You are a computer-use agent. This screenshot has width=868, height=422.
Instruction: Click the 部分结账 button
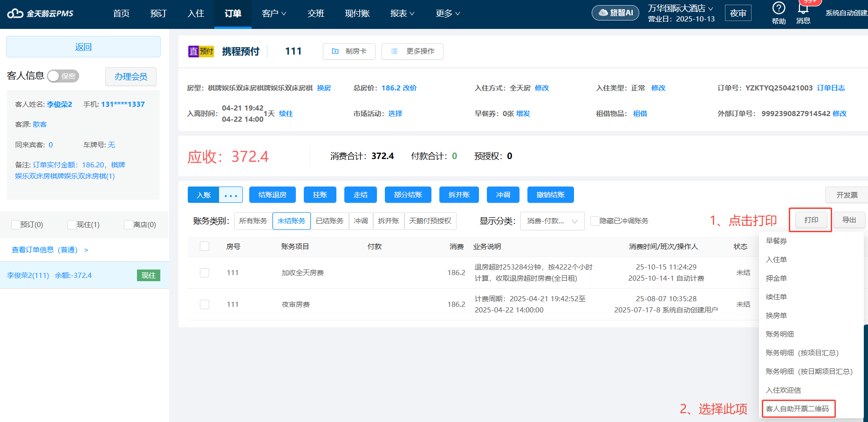point(408,195)
